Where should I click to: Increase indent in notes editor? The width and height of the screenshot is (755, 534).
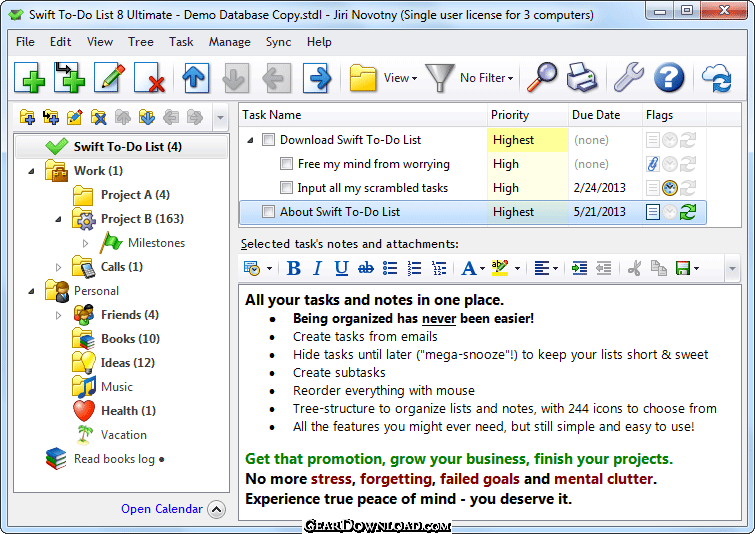[x=579, y=268]
